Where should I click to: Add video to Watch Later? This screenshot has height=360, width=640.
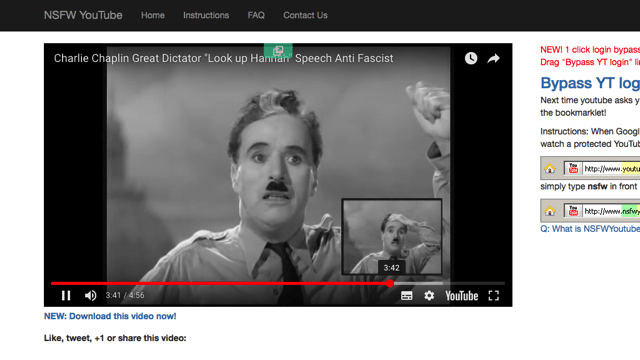[471, 58]
